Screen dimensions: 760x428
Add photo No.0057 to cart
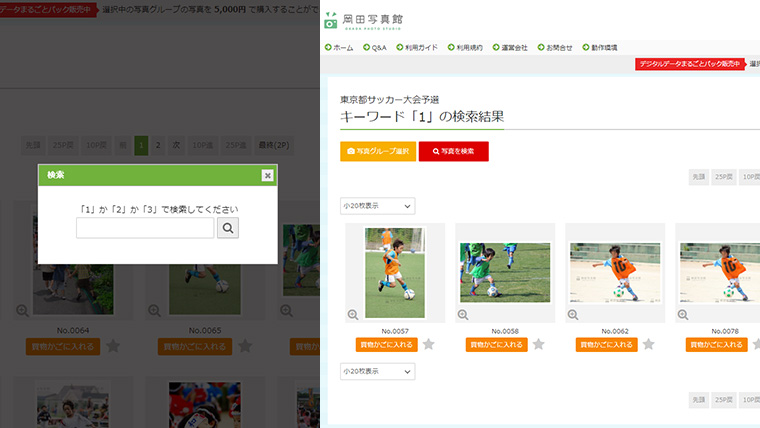click(x=386, y=345)
